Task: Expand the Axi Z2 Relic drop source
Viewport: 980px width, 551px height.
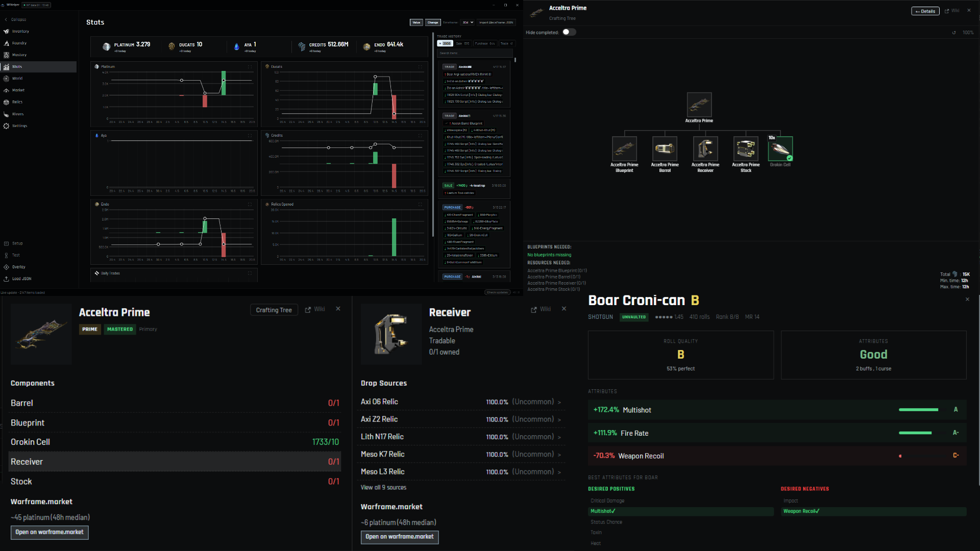Action: coord(461,419)
